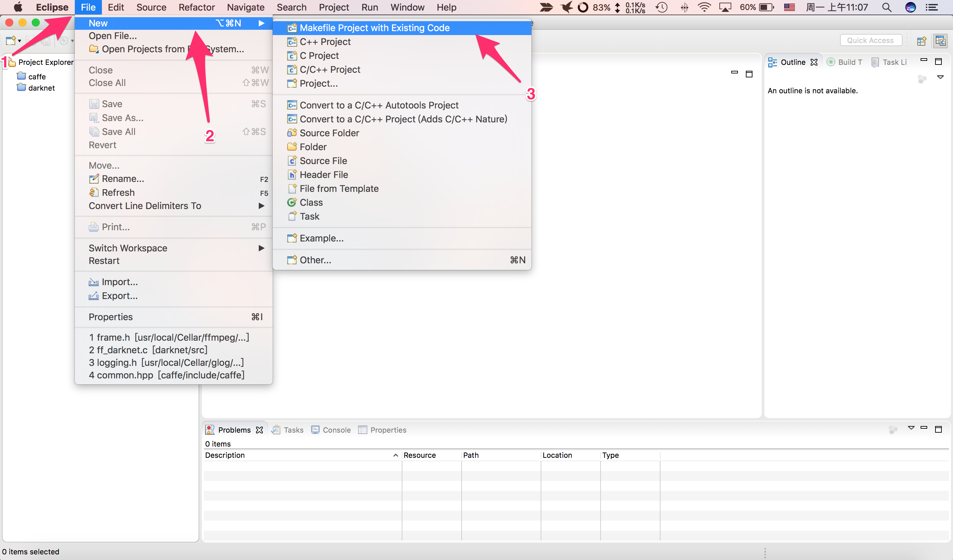Click the Quick Access field

tap(871, 40)
